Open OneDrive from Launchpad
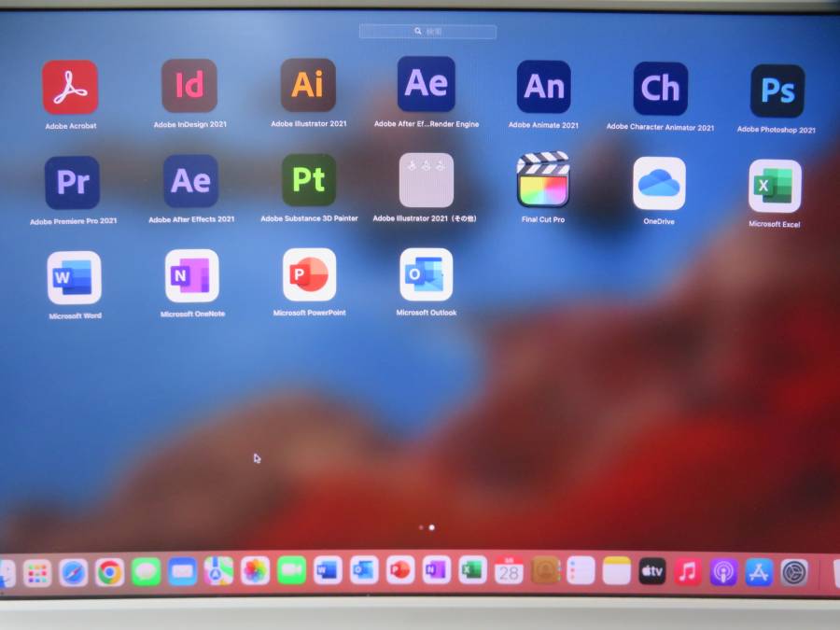The width and height of the screenshot is (840, 630). (659, 183)
